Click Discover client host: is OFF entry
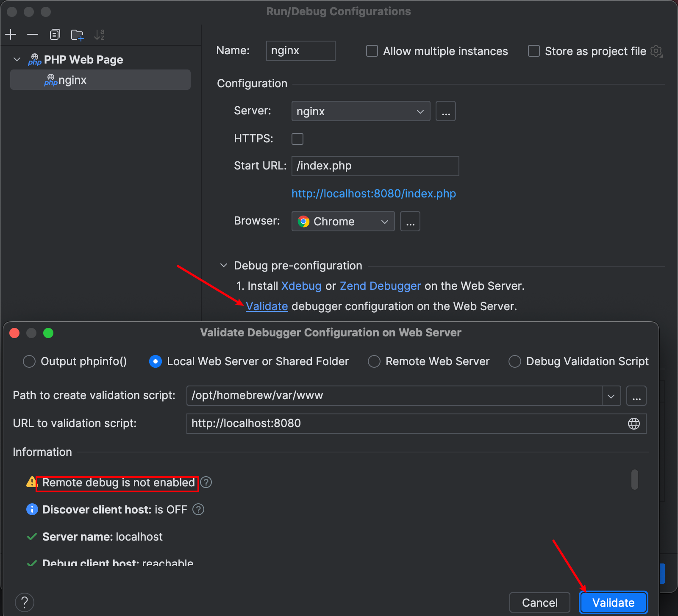This screenshot has height=616, width=678. [115, 510]
